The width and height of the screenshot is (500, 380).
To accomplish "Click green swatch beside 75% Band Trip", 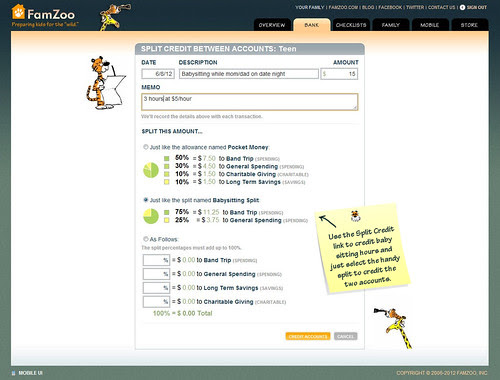I will pos(167,212).
